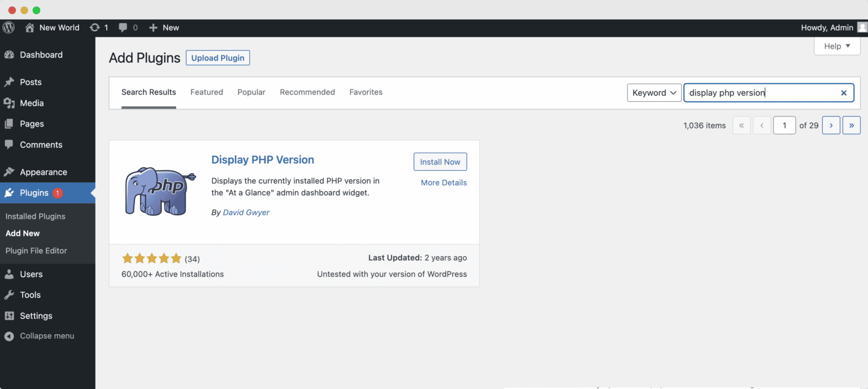Screen dimensions: 868x389
Task: Click the Settings wrench icon
Action: tap(10, 315)
